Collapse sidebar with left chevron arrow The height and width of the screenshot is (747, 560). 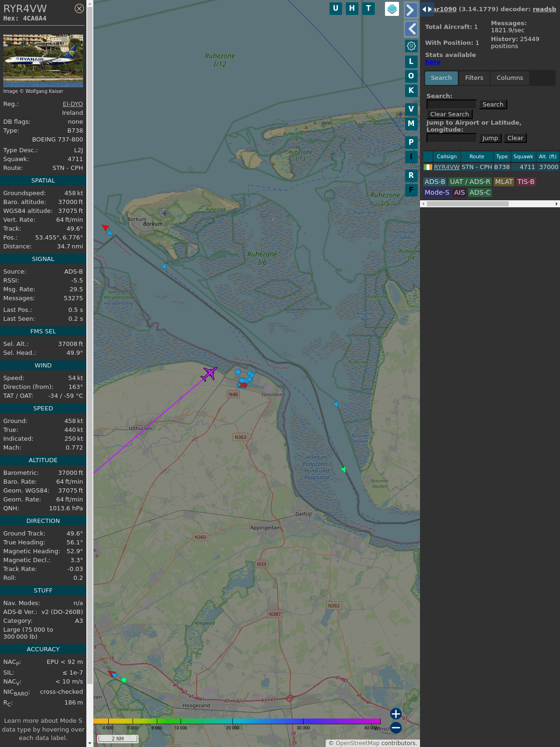click(411, 29)
